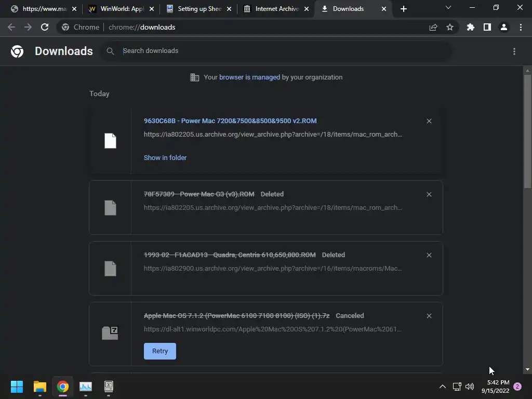The height and width of the screenshot is (399, 532).
Task: Click archive.org URL of the 9630C68B ROM
Action: click(273, 135)
